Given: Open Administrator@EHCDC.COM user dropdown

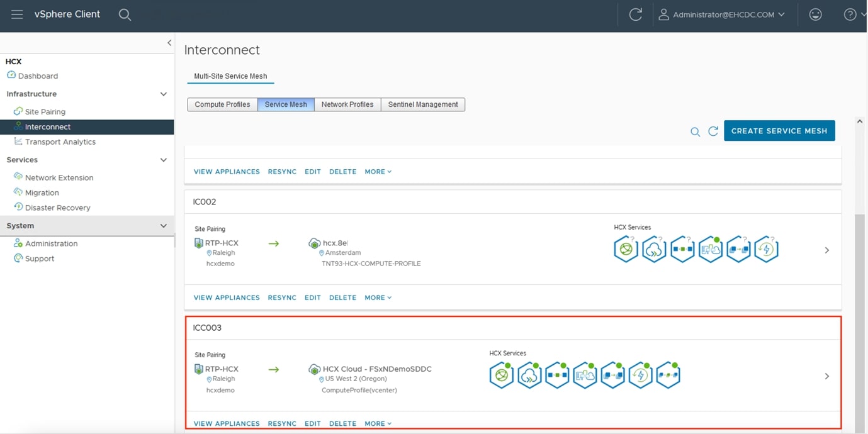Looking at the screenshot, I should click(723, 14).
